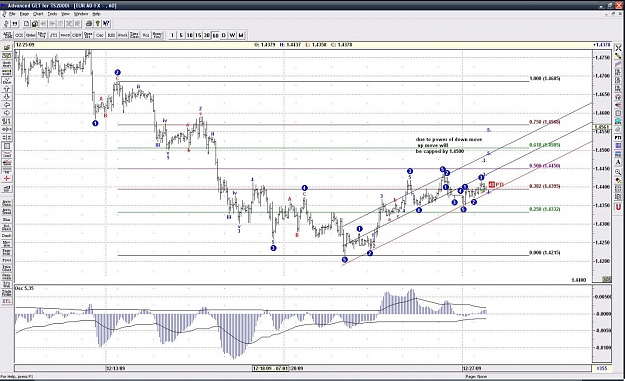Click the square box icon in left toolbar
This screenshot has height=381, width=625.
pos(7,146)
